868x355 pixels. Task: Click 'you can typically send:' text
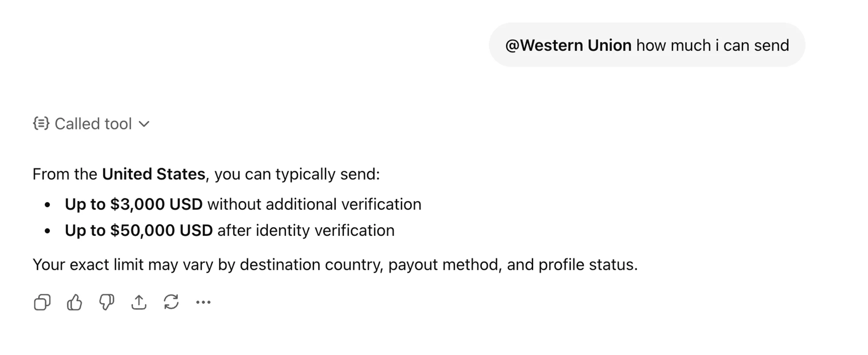[x=297, y=174]
